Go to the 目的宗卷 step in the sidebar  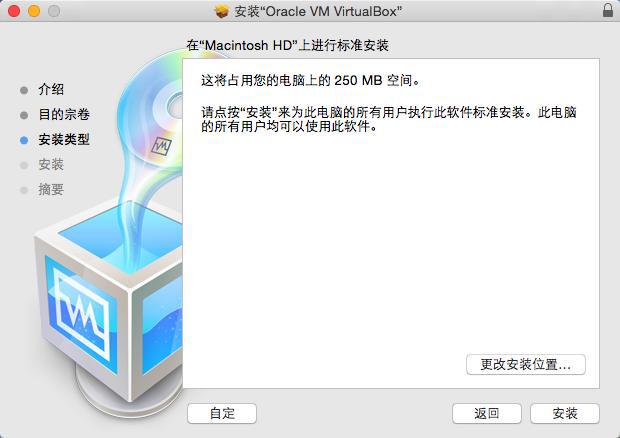pos(64,115)
